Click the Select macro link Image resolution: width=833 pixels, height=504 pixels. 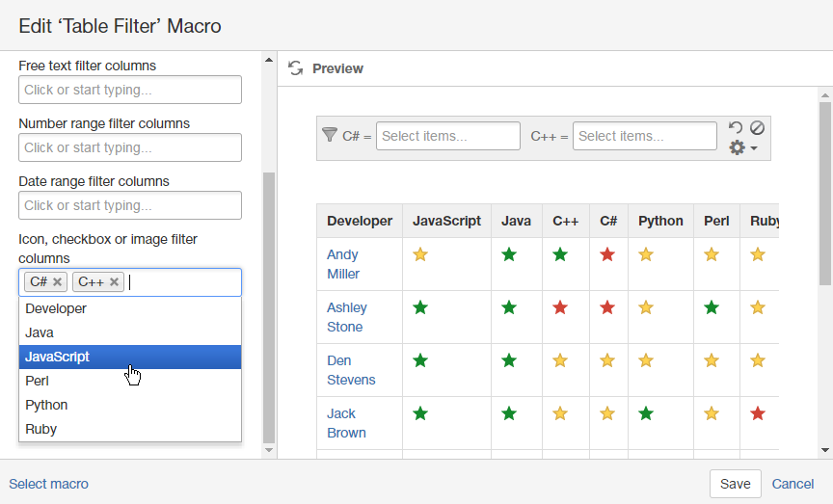click(x=48, y=484)
